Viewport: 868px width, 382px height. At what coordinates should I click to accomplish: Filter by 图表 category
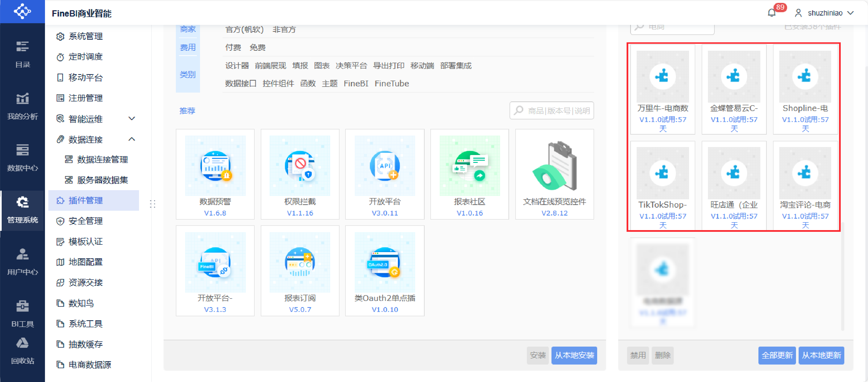322,66
